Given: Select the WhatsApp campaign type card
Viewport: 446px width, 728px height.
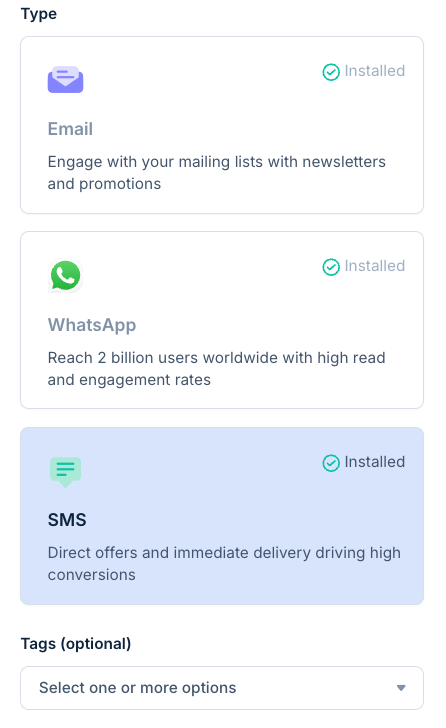Looking at the screenshot, I should [222, 320].
